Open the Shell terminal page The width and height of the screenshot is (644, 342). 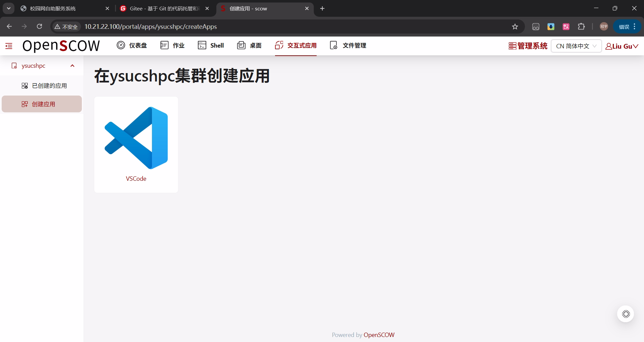(x=211, y=45)
